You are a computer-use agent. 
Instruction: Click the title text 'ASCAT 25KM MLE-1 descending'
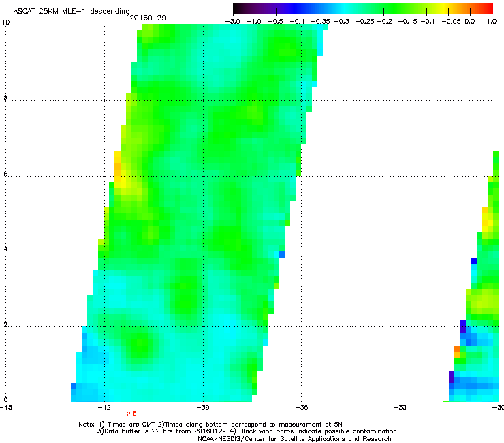coord(72,12)
